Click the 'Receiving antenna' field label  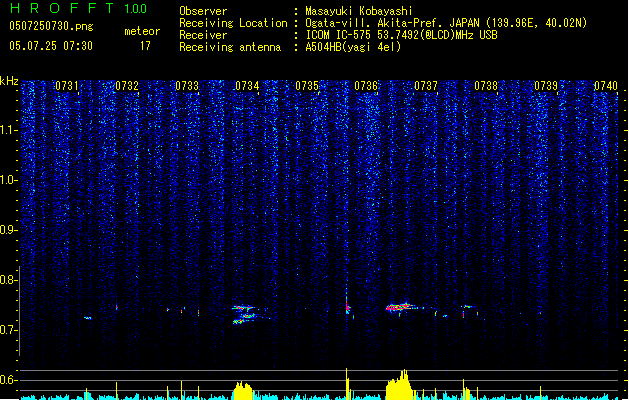pyautogui.click(x=230, y=47)
